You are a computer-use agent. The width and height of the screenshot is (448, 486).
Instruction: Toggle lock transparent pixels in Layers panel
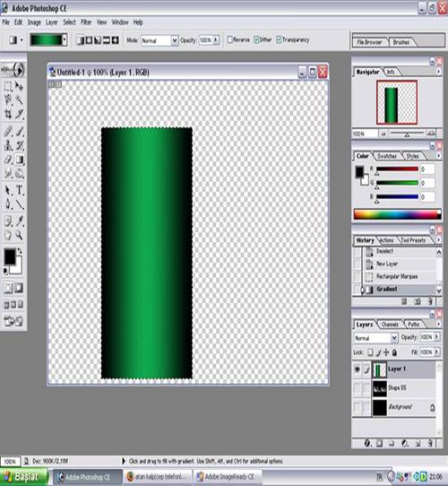click(371, 352)
